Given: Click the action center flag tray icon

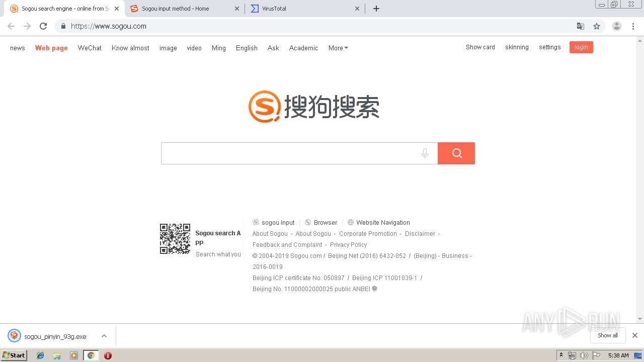Looking at the screenshot, I should point(596,355).
